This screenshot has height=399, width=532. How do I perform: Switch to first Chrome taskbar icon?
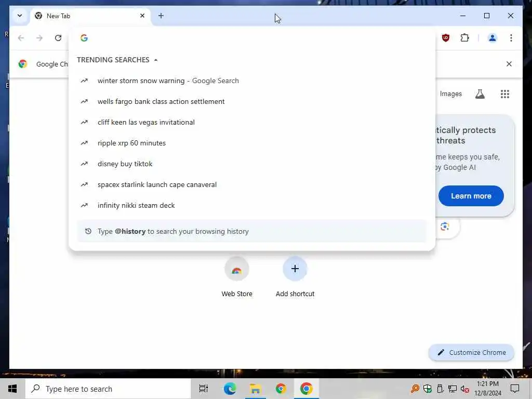(281, 389)
